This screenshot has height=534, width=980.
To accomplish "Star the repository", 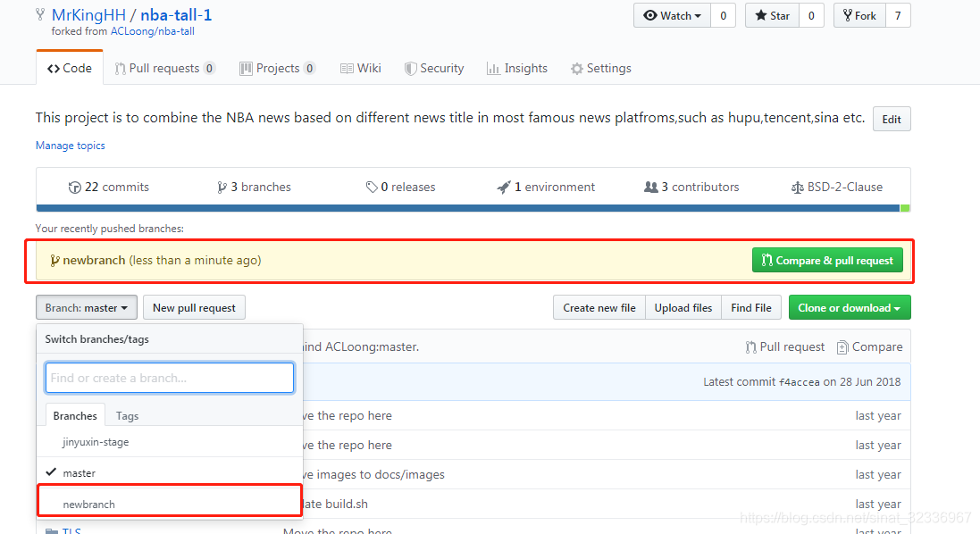I will pyautogui.click(x=772, y=15).
